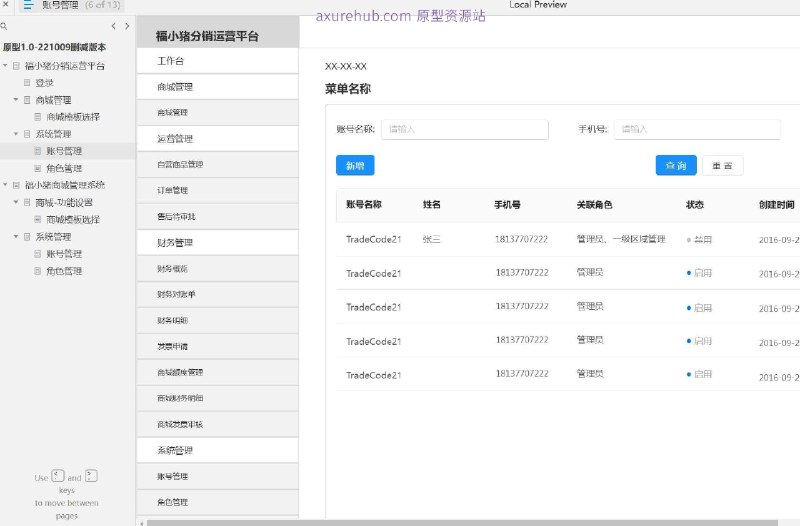Open 账号管理 in the grey platform menu
800x526 pixels.
[217, 476]
